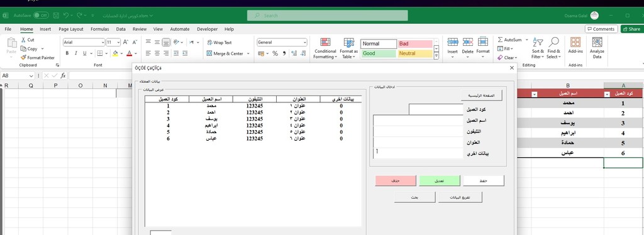Open the Name Box dropdown
Screen dimensions: 644x235
[31, 76]
